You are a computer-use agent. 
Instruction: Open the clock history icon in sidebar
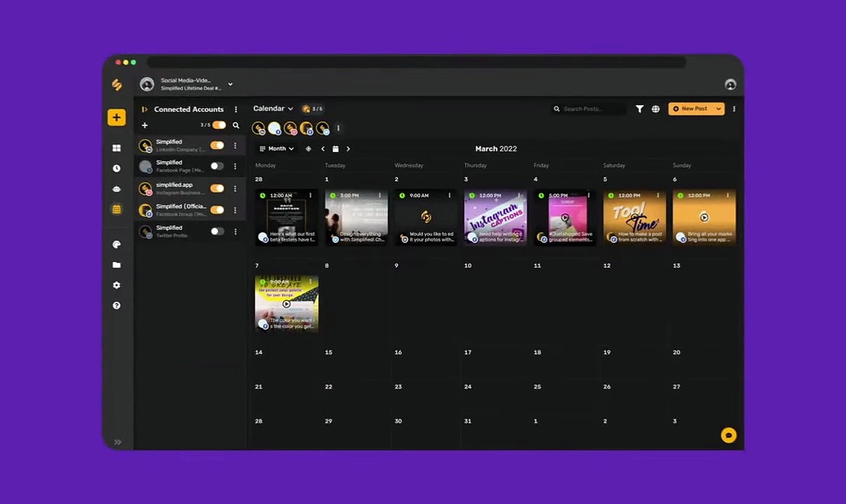[x=116, y=169]
